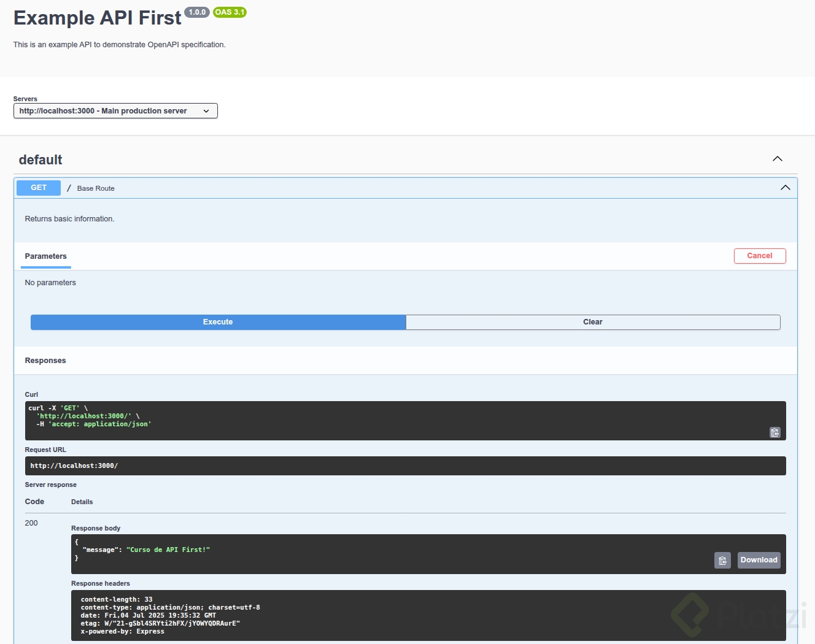Click the content-length: 33 header line
The width and height of the screenshot is (815, 644).
[117, 599]
